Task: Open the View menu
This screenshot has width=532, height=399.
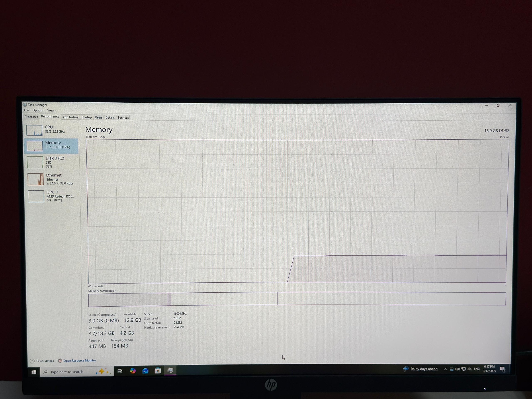Action: click(51, 110)
